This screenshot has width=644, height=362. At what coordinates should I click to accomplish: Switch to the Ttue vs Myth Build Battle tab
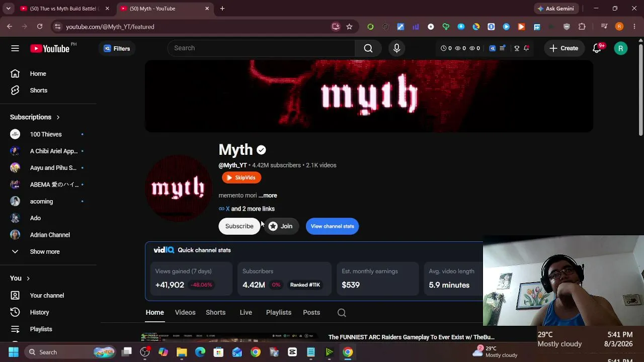point(65,9)
